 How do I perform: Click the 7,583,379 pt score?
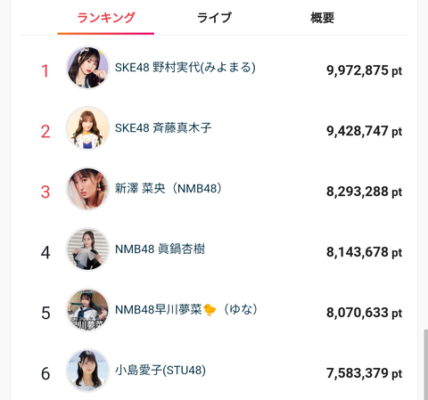(x=364, y=373)
